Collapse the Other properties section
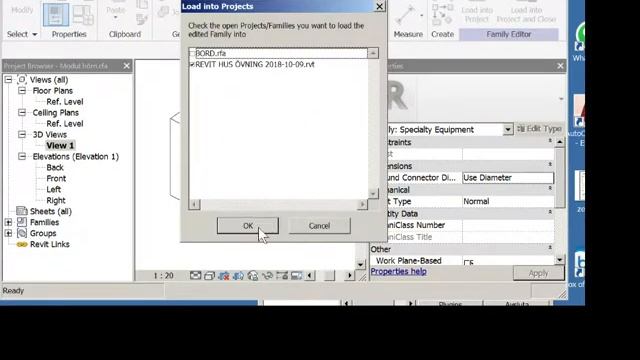Screen dimensions: 640x360 tap(550, 247)
